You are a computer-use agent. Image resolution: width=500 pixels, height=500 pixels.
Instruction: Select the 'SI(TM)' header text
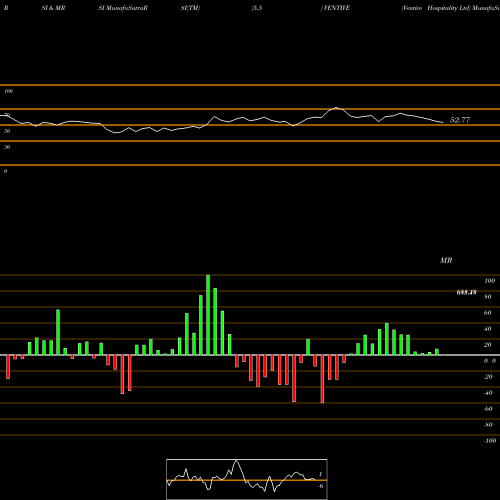[x=190, y=8]
